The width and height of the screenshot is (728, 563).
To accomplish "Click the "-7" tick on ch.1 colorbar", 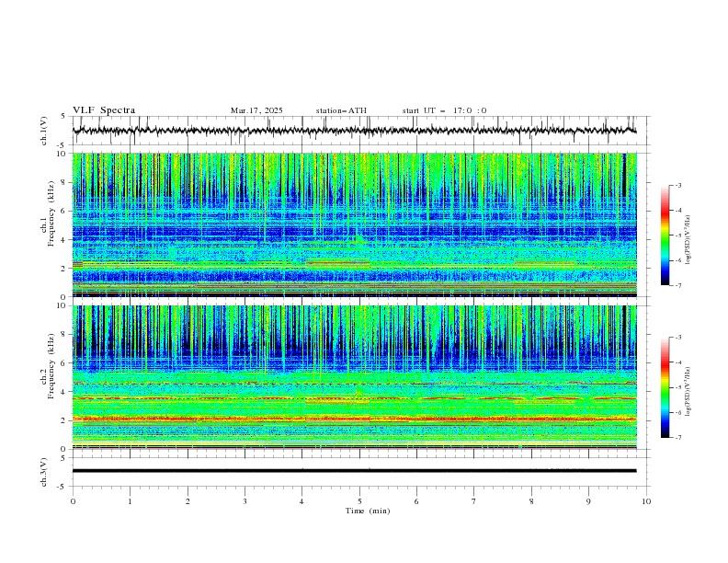I will (x=678, y=285).
